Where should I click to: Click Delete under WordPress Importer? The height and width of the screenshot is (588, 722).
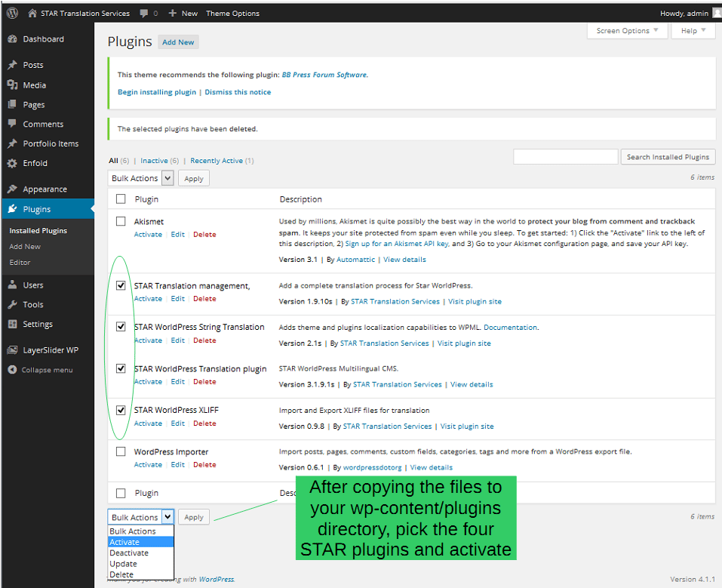point(205,465)
